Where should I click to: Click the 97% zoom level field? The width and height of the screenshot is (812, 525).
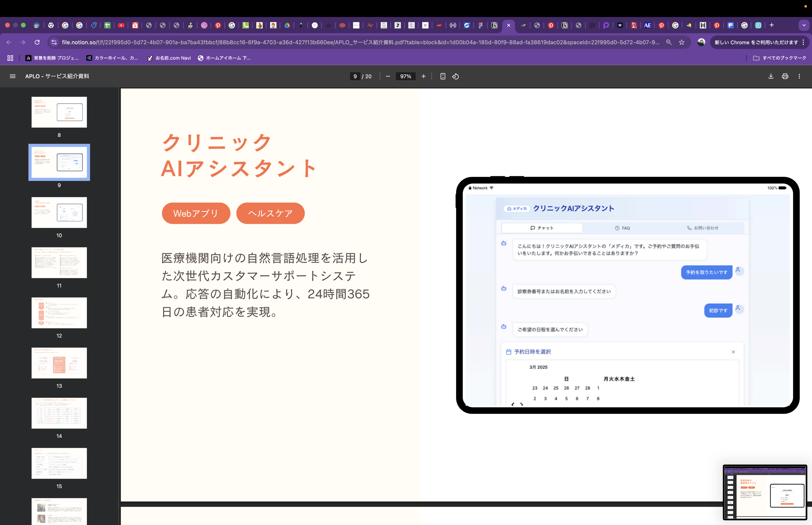[x=405, y=76]
